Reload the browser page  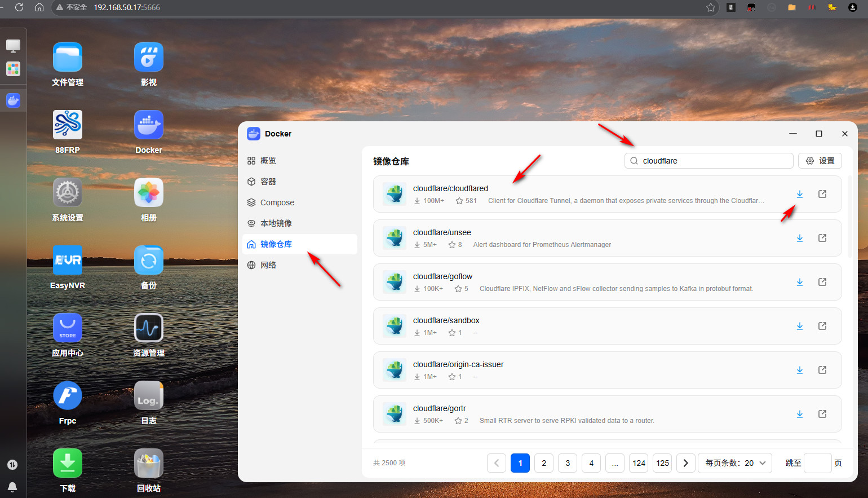(x=19, y=7)
